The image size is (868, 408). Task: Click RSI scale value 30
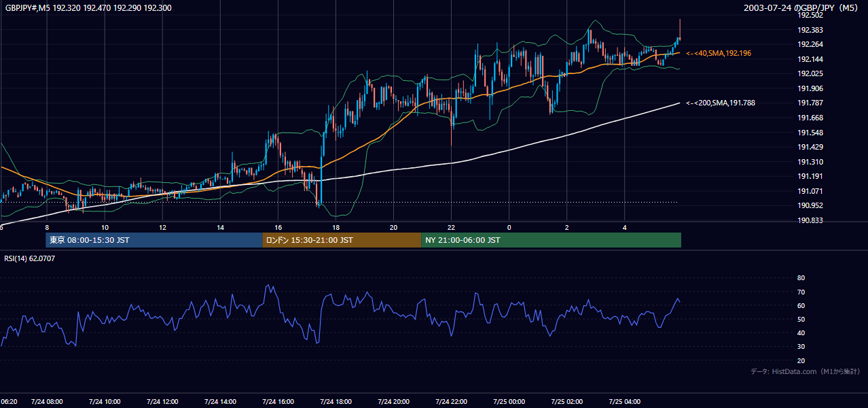point(801,347)
